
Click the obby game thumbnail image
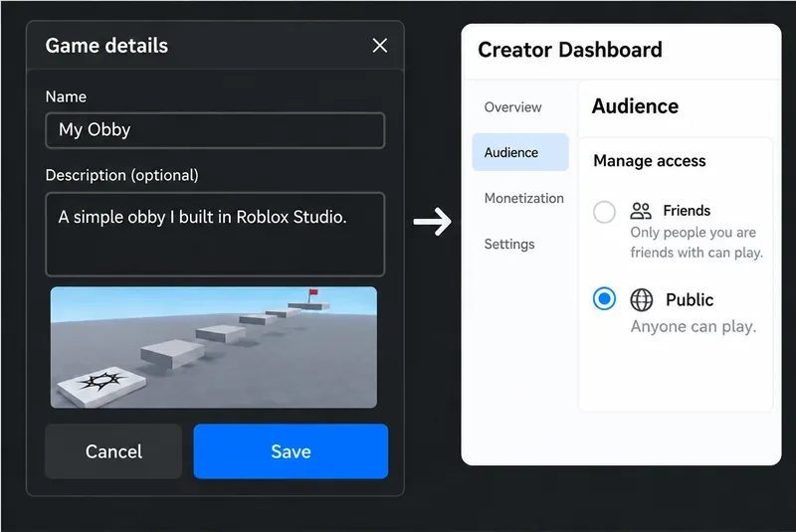click(x=214, y=347)
